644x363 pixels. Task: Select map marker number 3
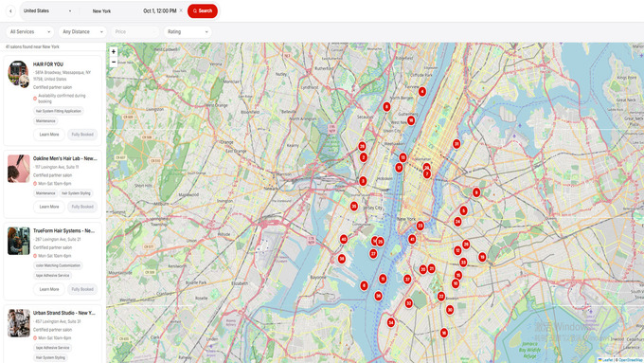coord(363,181)
